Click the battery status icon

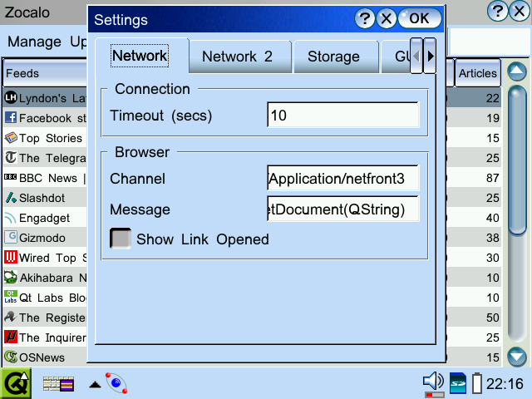[x=477, y=383]
